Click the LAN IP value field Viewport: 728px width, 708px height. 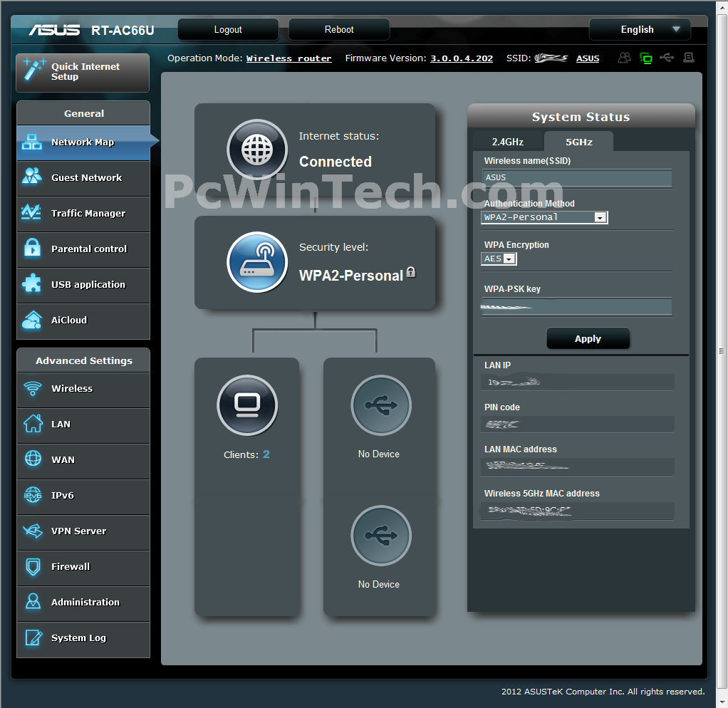tap(578, 382)
